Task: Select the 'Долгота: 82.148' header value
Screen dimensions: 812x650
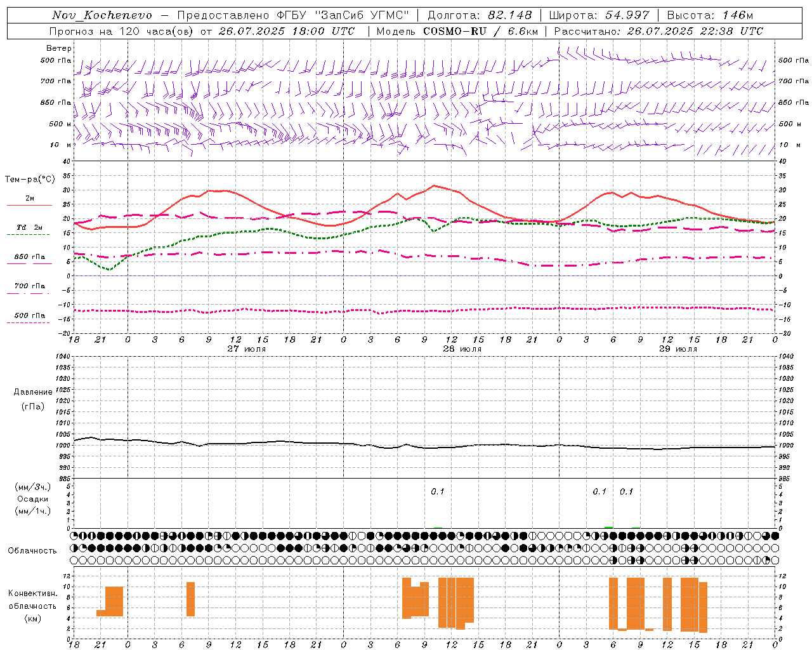Action: tap(480, 15)
